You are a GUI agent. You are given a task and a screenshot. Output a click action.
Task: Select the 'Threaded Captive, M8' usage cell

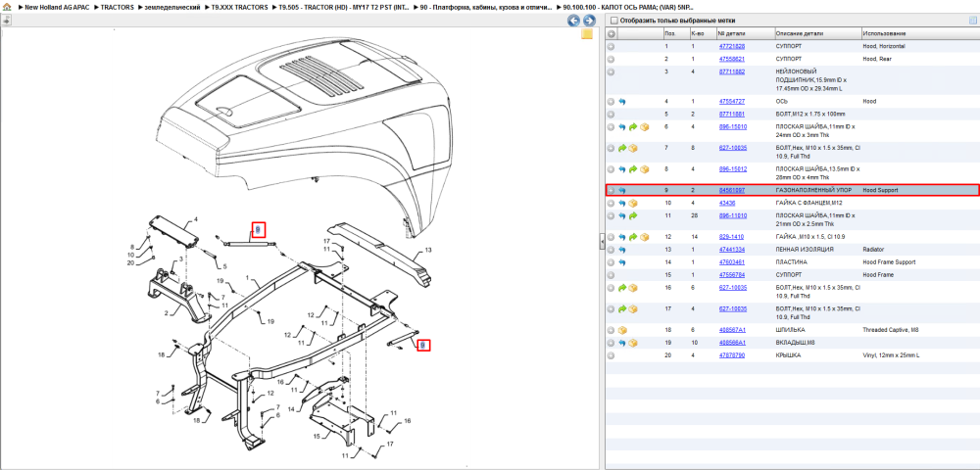click(890, 330)
